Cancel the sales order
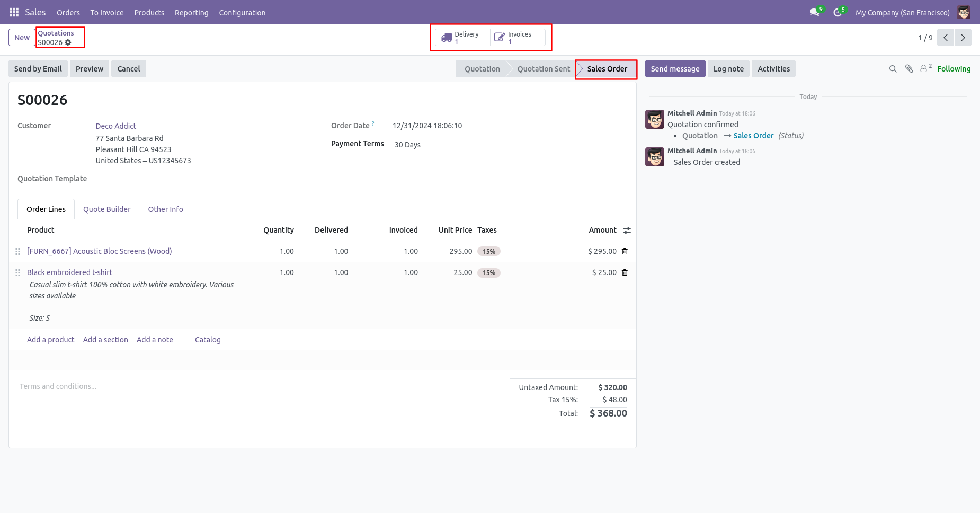 click(129, 69)
